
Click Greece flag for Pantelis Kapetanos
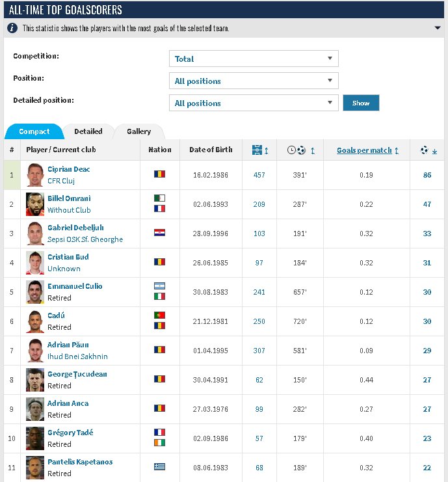click(159, 467)
